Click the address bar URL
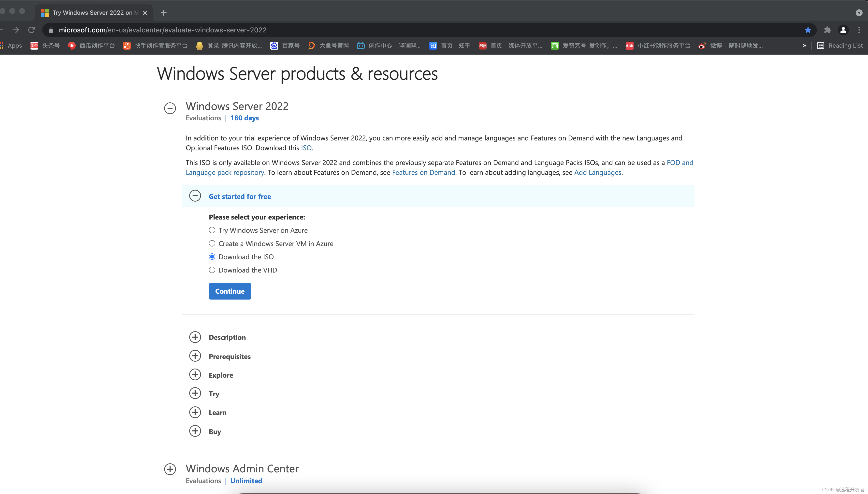 [x=162, y=30]
